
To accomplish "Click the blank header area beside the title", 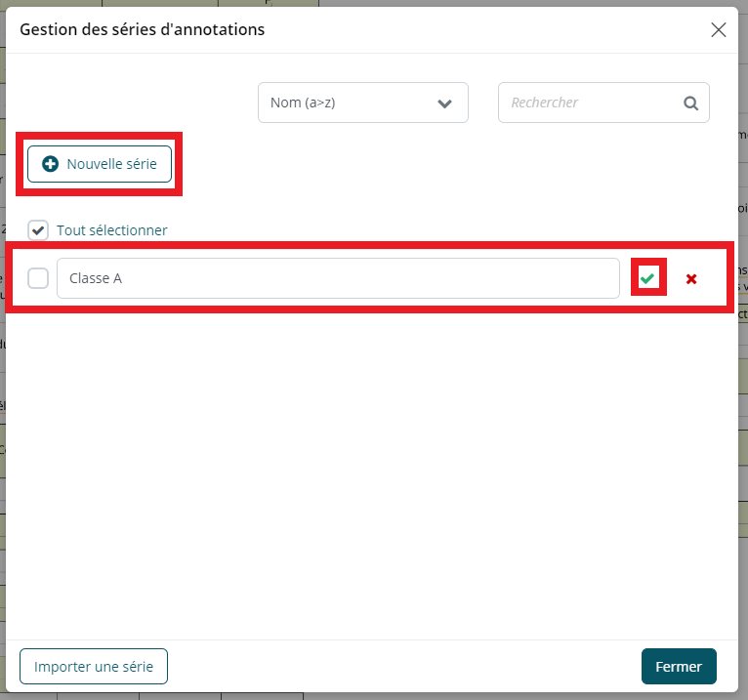I will [x=488, y=29].
